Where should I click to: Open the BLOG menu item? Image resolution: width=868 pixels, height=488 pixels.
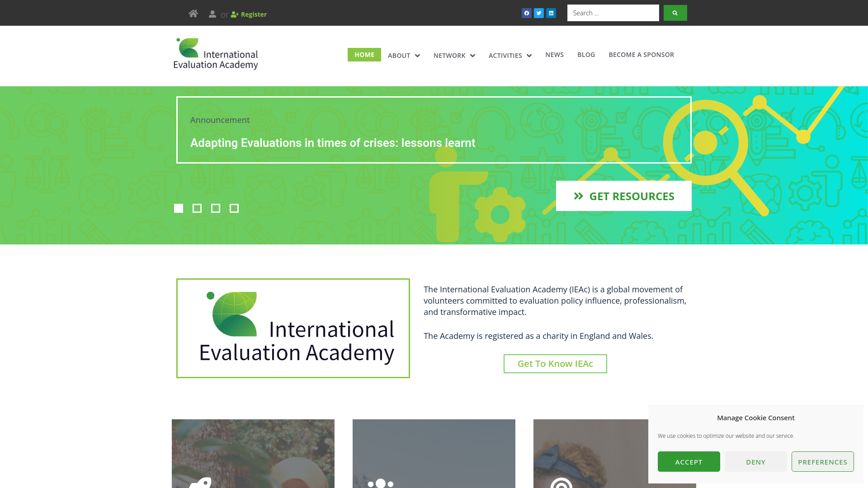tap(586, 55)
